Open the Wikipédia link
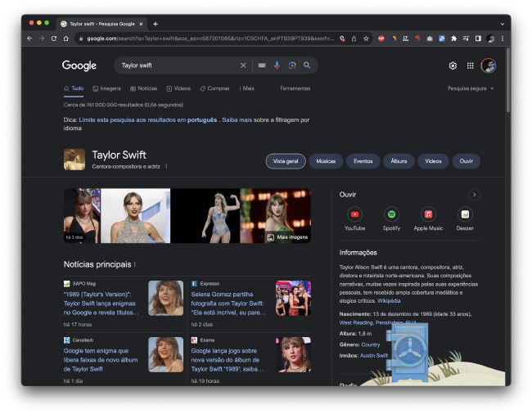This screenshot has width=532, height=414. 389,301
